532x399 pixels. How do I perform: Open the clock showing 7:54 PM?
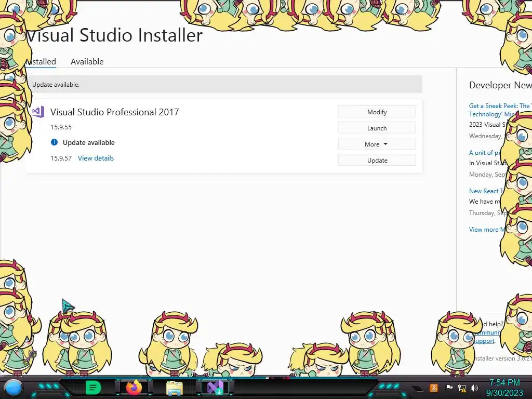(x=504, y=388)
